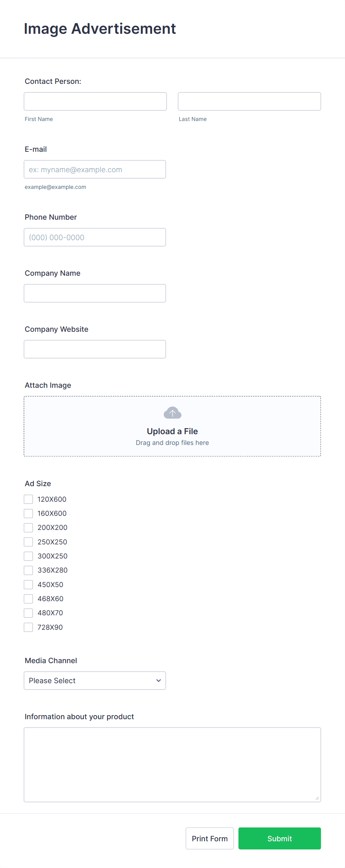Click the Submit button

[x=279, y=838]
